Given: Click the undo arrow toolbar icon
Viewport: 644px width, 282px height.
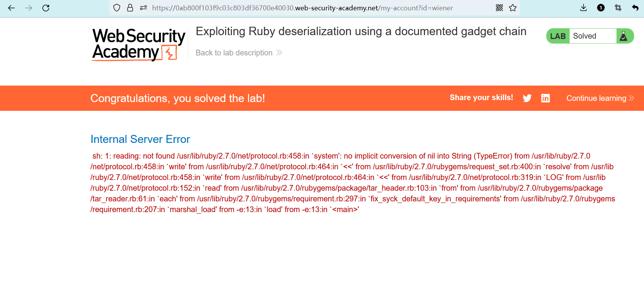Looking at the screenshot, I should [635, 8].
